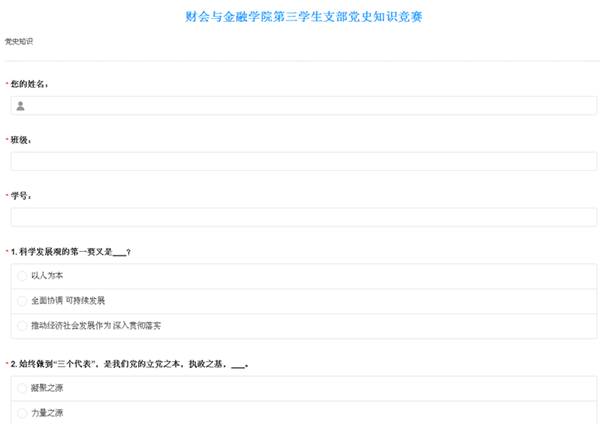Image resolution: width=600 pixels, height=424 pixels.
Task: Click the person icon in name field
Action: [20, 105]
